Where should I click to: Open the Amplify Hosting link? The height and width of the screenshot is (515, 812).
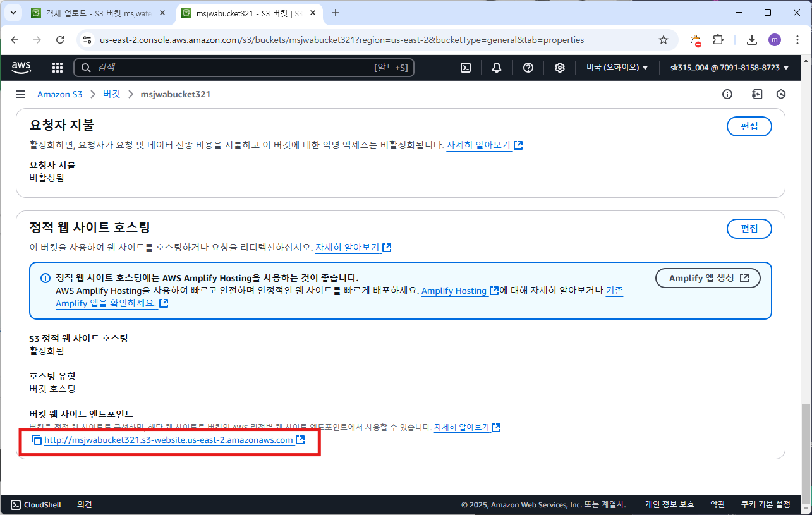(460, 291)
